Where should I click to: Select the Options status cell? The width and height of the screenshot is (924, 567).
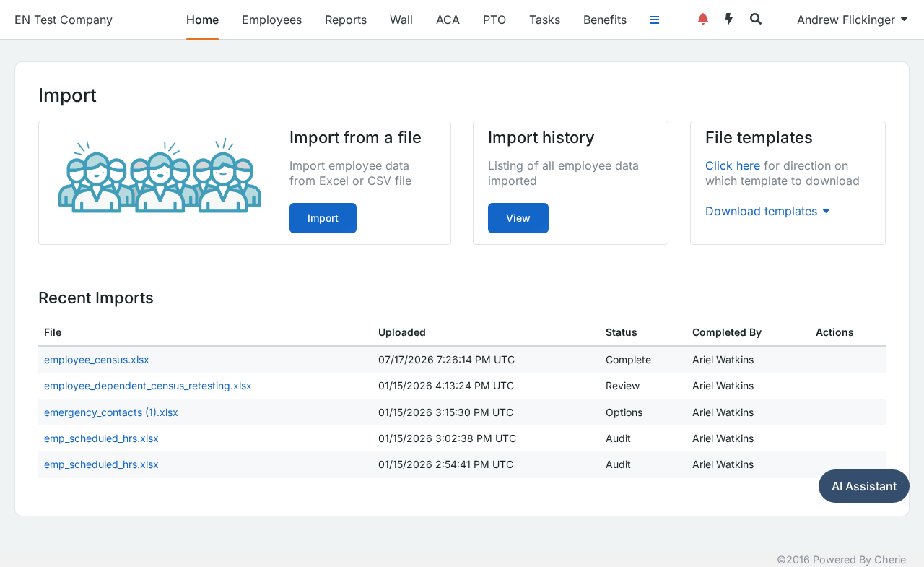pos(624,412)
